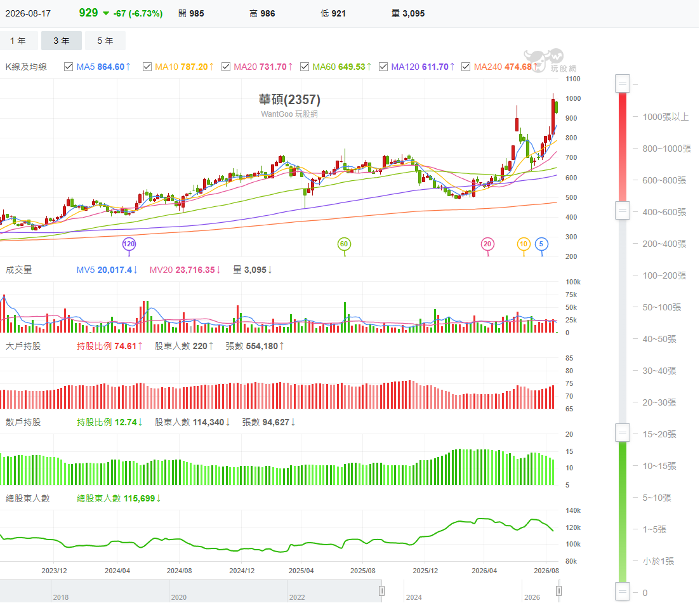
Task: Toggle the MA10 moving average checkbox
Action: 147,67
